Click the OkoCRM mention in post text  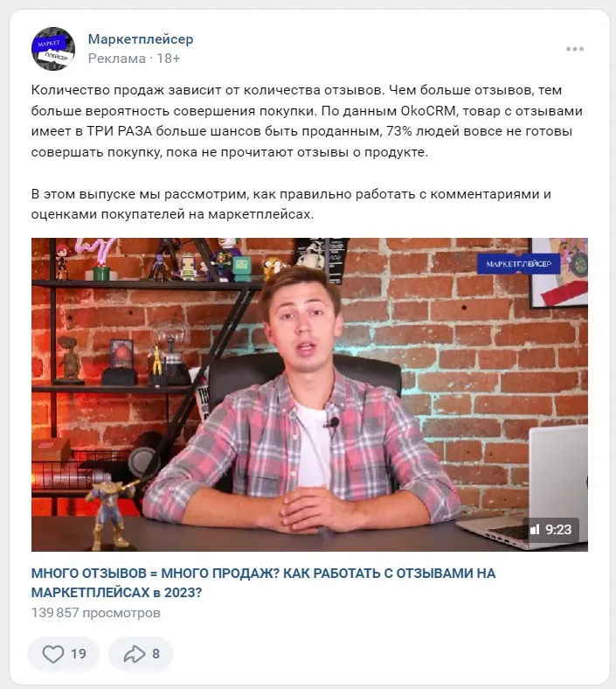[428, 111]
